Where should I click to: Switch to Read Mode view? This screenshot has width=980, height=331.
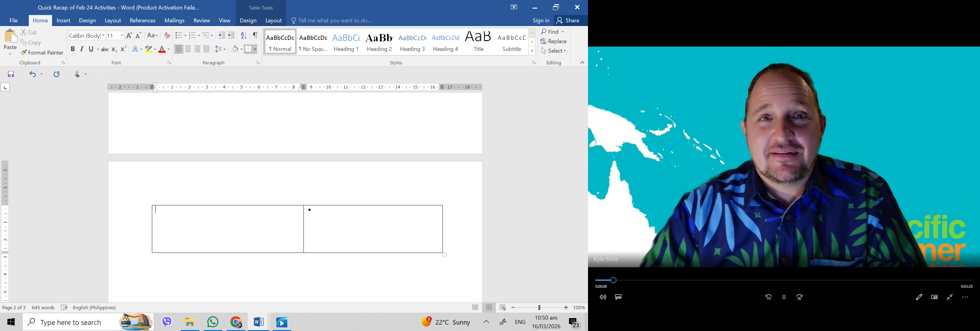click(x=475, y=307)
